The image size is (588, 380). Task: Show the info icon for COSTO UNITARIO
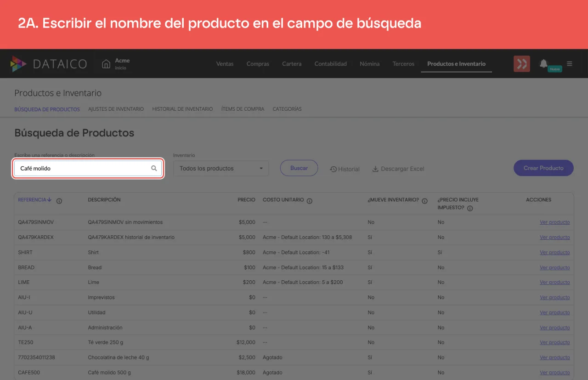(310, 201)
